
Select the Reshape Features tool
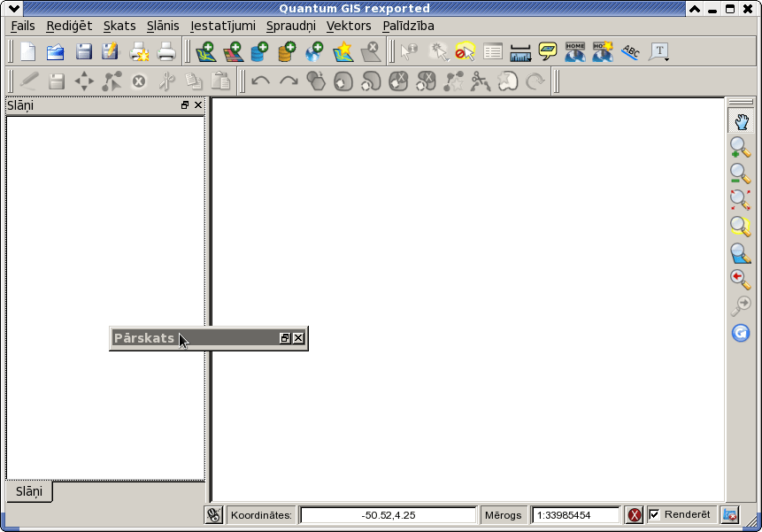[453, 81]
